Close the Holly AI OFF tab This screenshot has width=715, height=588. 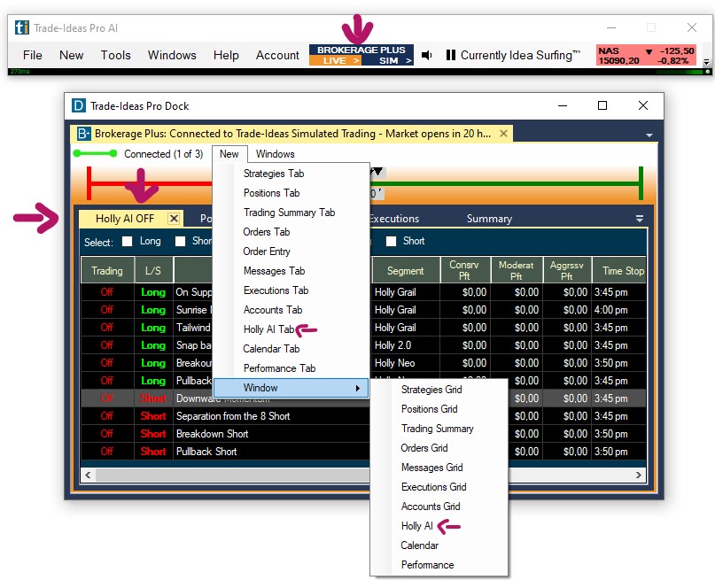[x=174, y=219]
